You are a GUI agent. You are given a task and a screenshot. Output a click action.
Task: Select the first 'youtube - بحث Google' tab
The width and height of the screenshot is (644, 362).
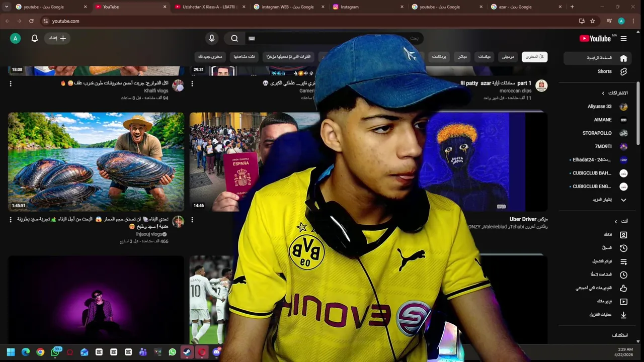(x=52, y=7)
